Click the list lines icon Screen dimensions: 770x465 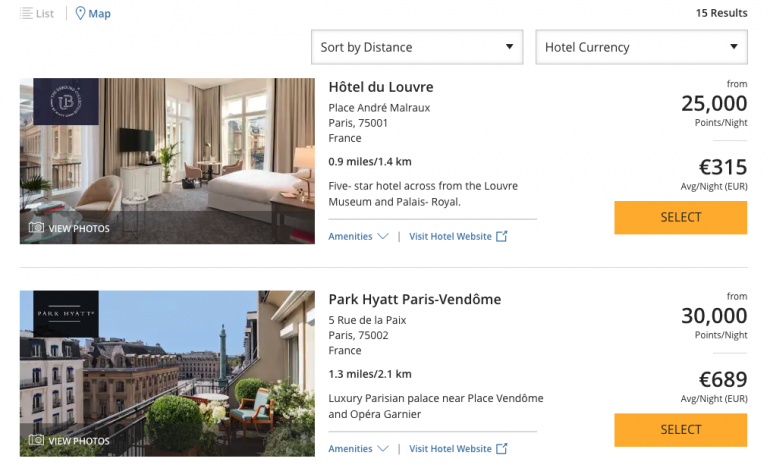(x=26, y=14)
